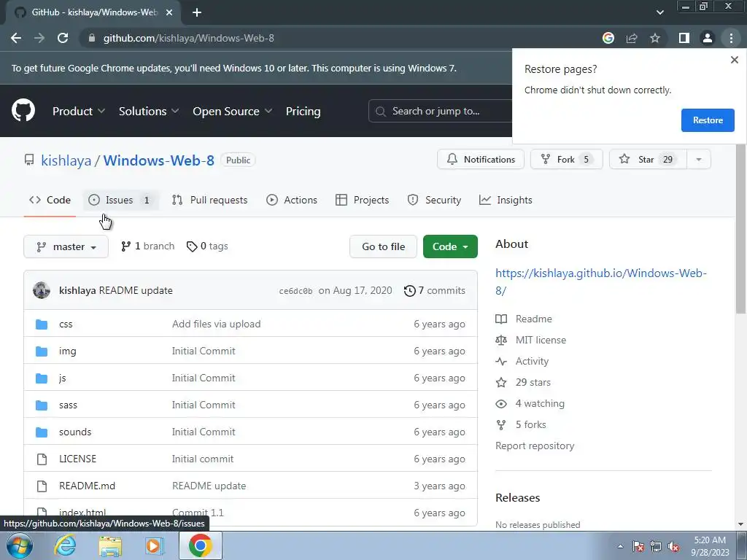The width and height of the screenshot is (747, 560).
Task: Close the Restore pages popup
Action: pos(734,60)
